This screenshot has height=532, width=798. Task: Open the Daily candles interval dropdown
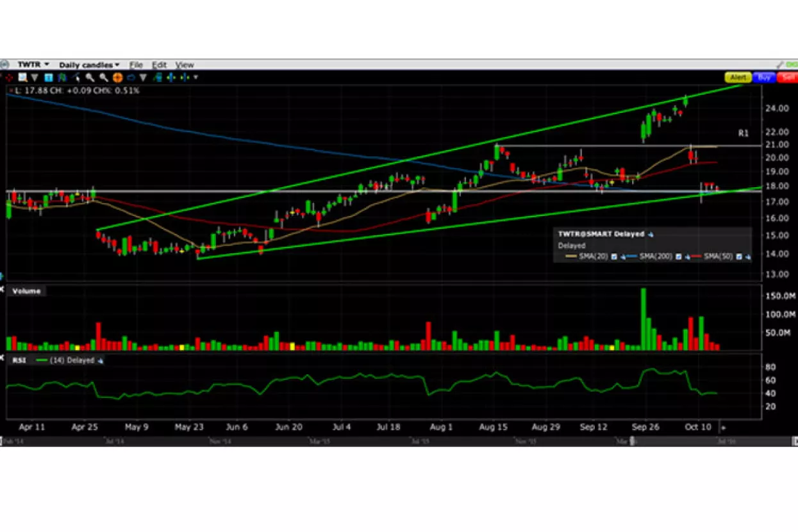coord(89,65)
